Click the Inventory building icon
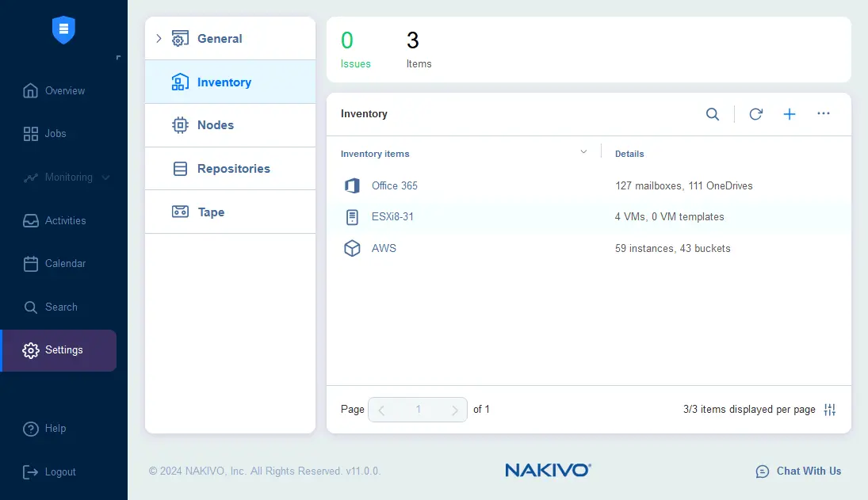Image resolution: width=868 pixels, height=500 pixels. coord(180,82)
